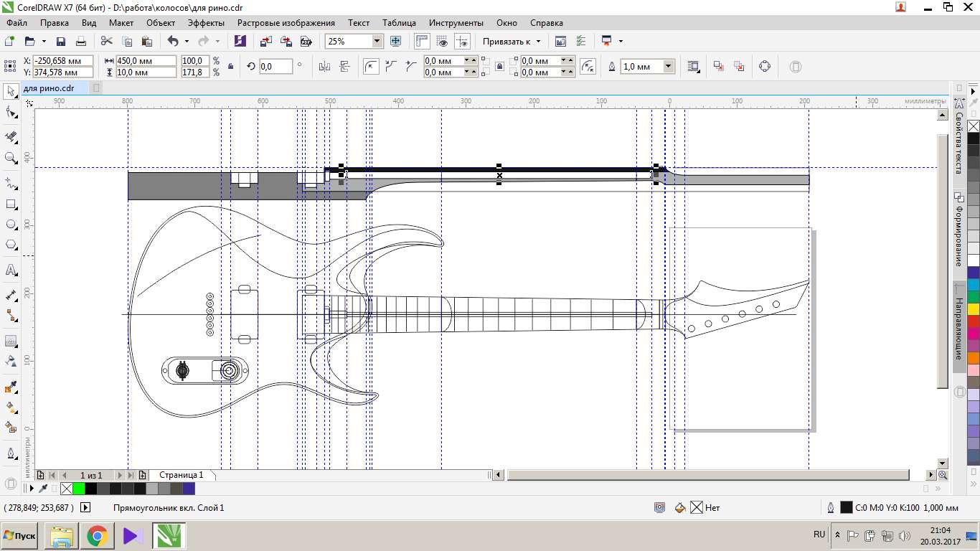The image size is (980, 551).
Task: Click the Cut scissors icon
Action: tap(106, 42)
